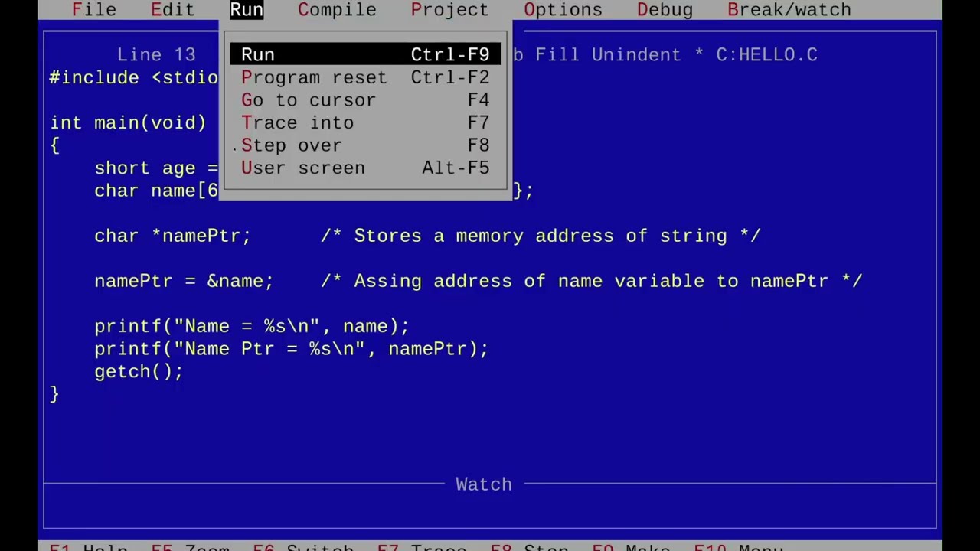Select User screen menu entry
This screenshot has height=551, width=980.
(x=365, y=168)
